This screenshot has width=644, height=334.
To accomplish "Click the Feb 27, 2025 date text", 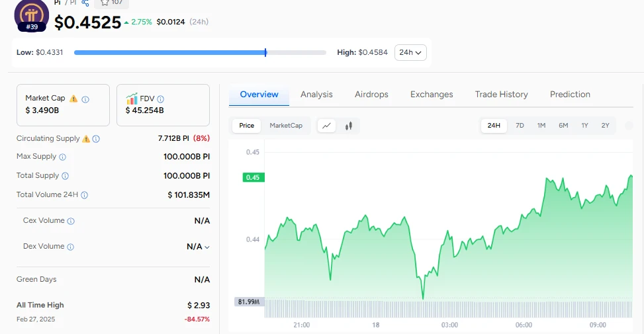I will pyautogui.click(x=36, y=319).
